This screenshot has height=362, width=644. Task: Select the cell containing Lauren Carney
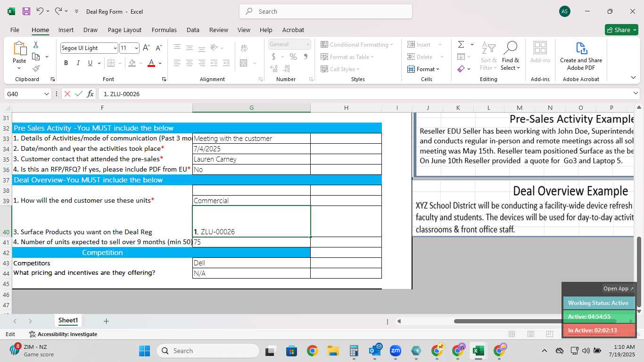coord(251,159)
